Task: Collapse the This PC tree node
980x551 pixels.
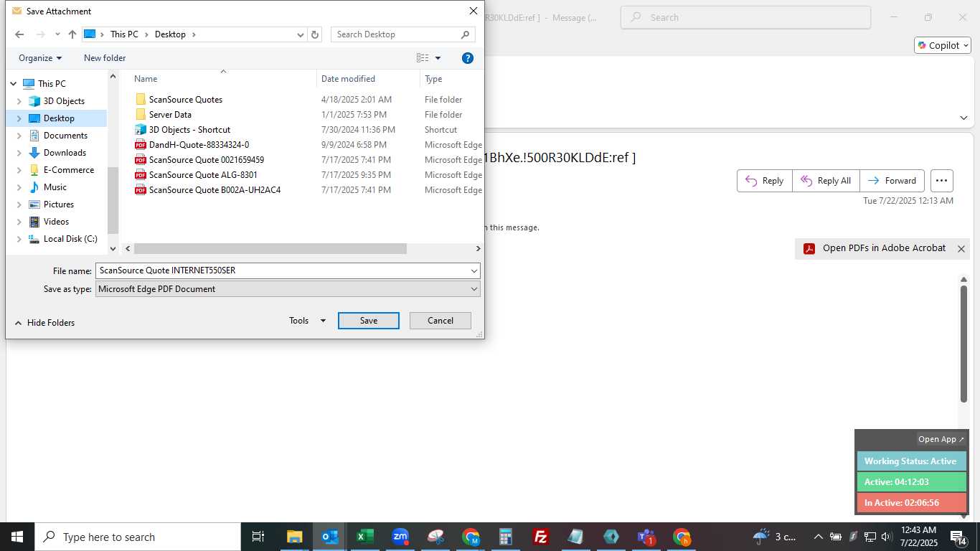Action: pos(13,84)
